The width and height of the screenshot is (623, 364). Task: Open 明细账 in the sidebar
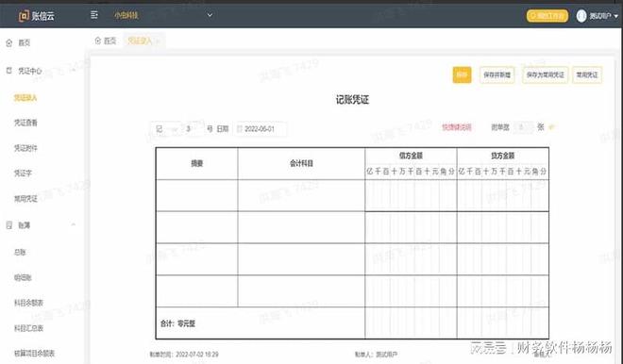pos(23,277)
